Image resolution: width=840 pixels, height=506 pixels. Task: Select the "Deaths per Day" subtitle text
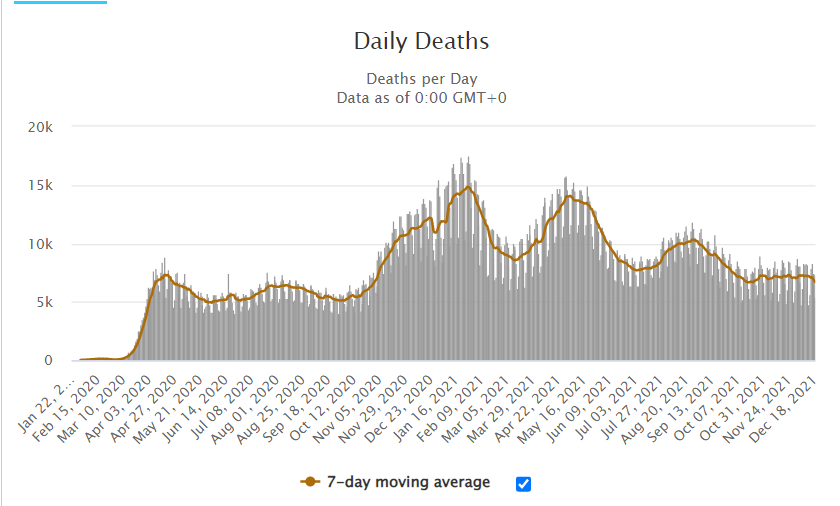coord(421,78)
